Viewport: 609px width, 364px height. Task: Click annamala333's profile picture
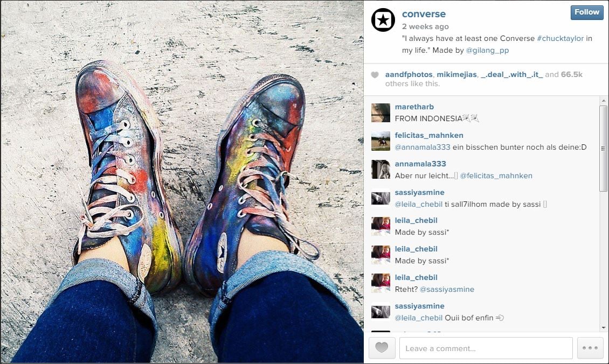coord(380,170)
